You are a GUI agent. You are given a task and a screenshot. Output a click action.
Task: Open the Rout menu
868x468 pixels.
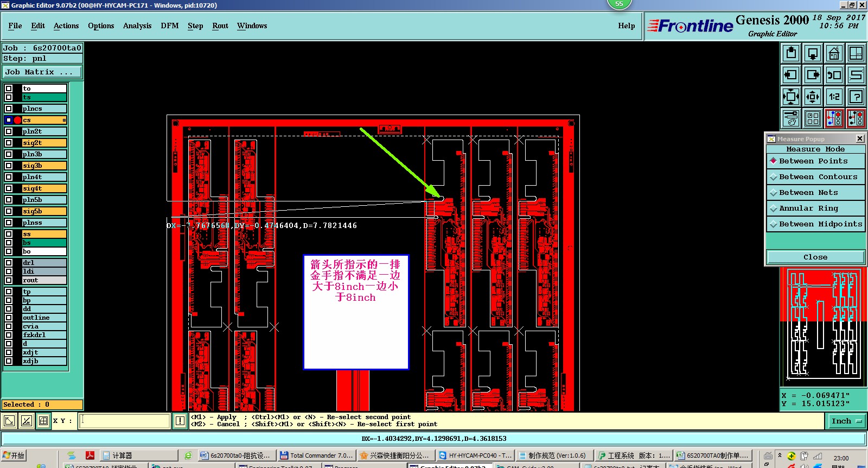pyautogui.click(x=220, y=26)
